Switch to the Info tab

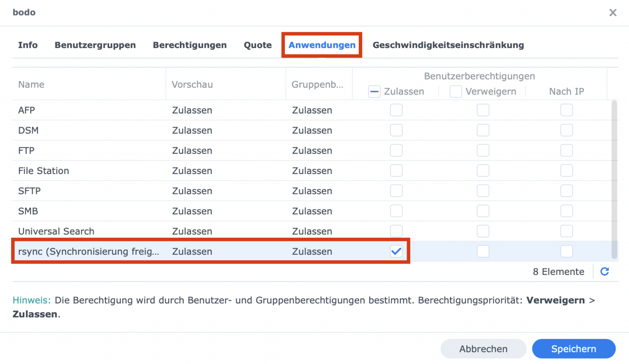(x=27, y=45)
